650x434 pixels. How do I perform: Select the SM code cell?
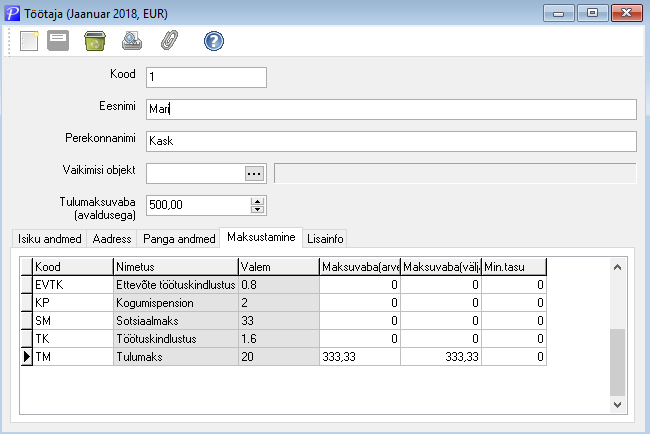[x=73, y=320]
